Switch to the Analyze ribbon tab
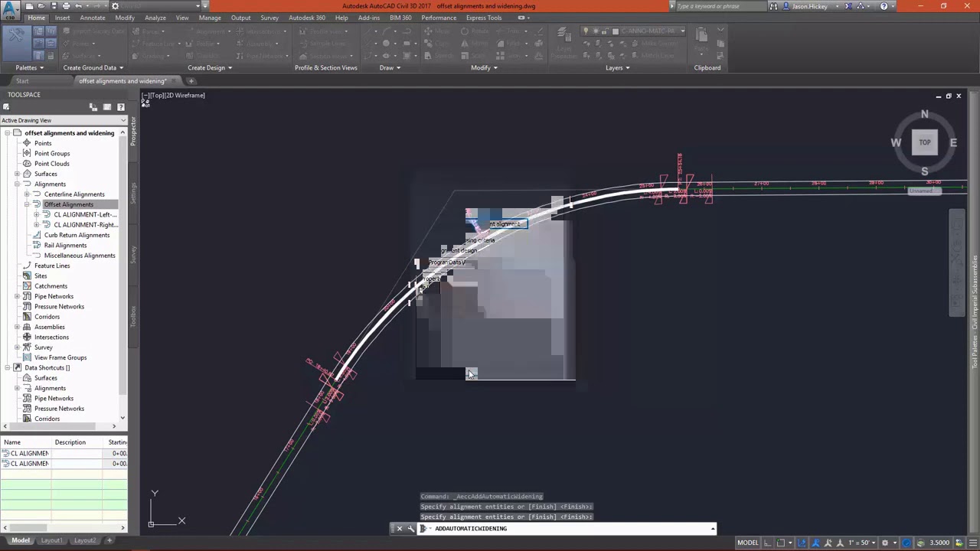The image size is (980, 551). tap(155, 18)
